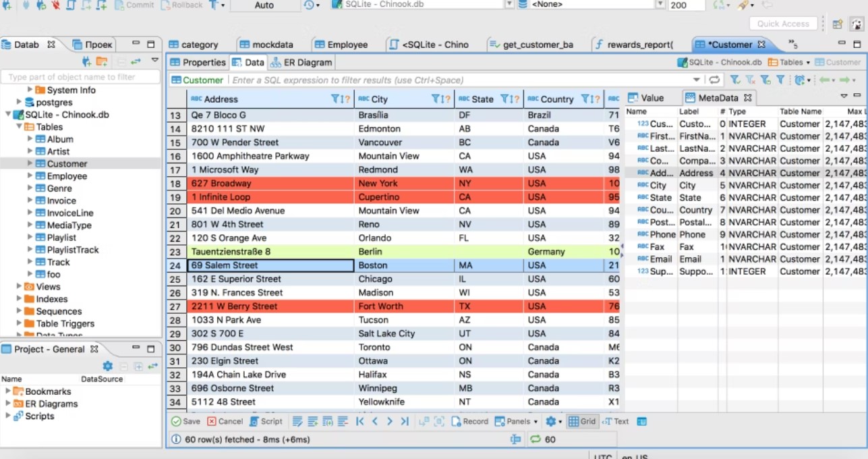Screen dimensions: 868x459
Task: Click the delete current row icon
Action: coord(343,421)
